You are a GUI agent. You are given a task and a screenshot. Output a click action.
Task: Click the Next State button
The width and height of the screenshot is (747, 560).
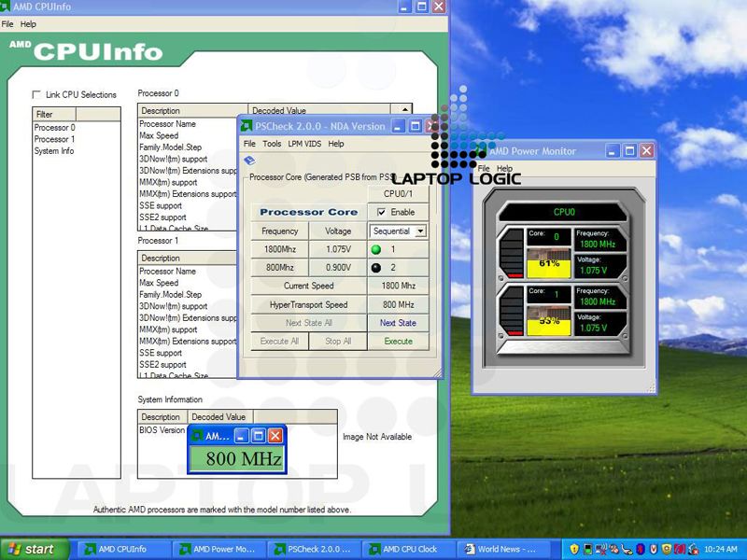point(398,323)
